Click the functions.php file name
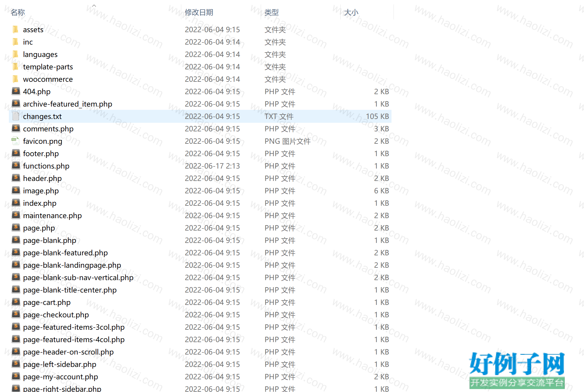The height and width of the screenshot is (392, 584). click(x=46, y=166)
